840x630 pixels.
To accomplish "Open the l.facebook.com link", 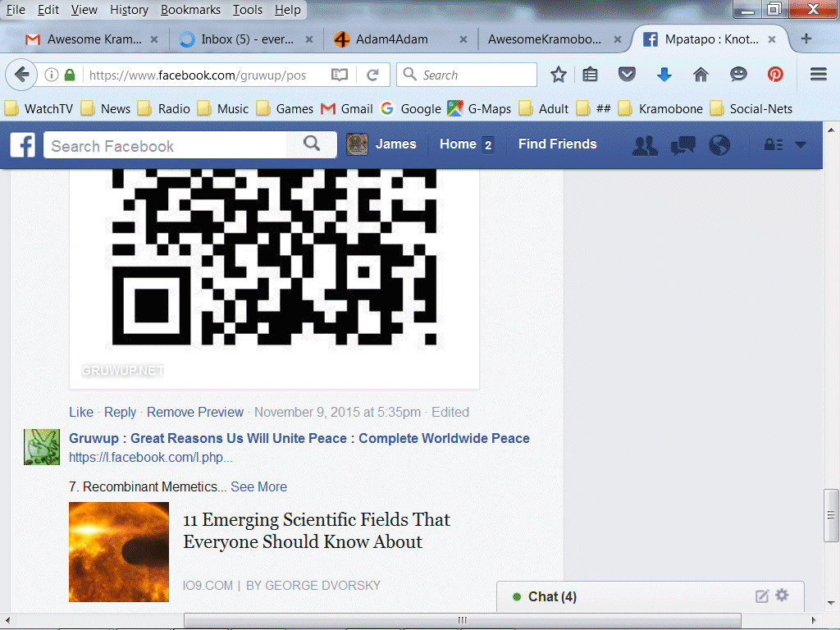I will pyautogui.click(x=151, y=458).
